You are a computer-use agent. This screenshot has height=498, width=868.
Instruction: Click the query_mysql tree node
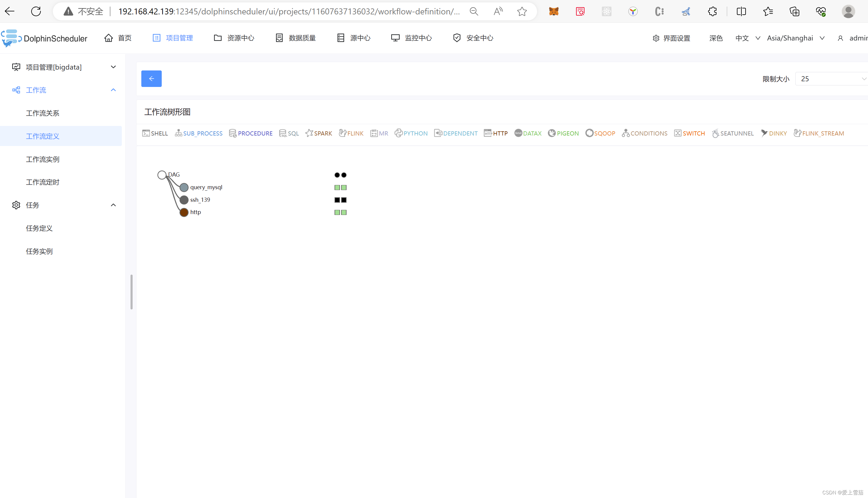click(184, 187)
